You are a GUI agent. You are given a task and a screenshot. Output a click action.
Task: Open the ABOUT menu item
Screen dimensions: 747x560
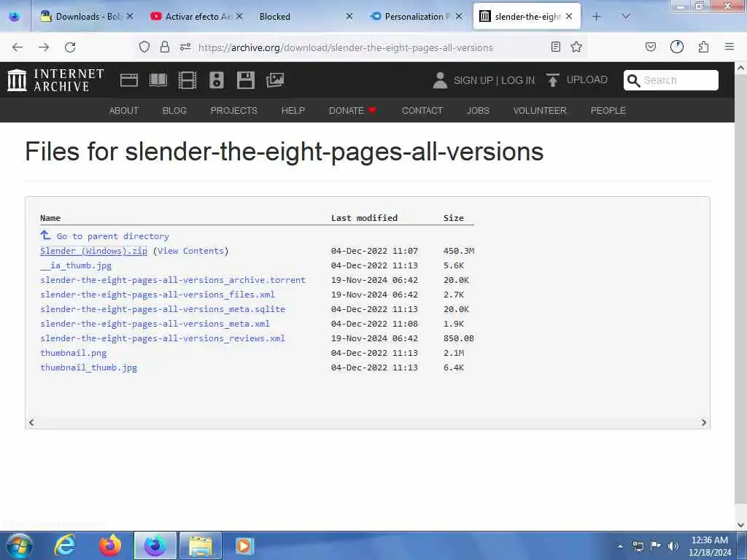coord(123,111)
